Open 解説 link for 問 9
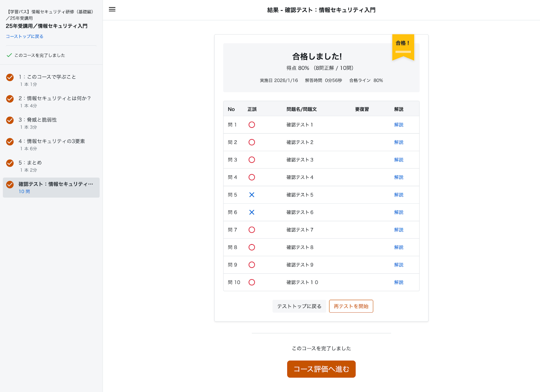Screen dimensions: 540x392 (x=399, y=265)
